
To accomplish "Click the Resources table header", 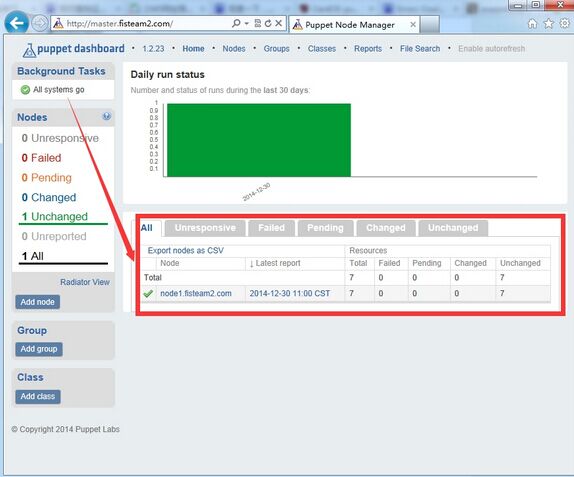I will point(368,251).
